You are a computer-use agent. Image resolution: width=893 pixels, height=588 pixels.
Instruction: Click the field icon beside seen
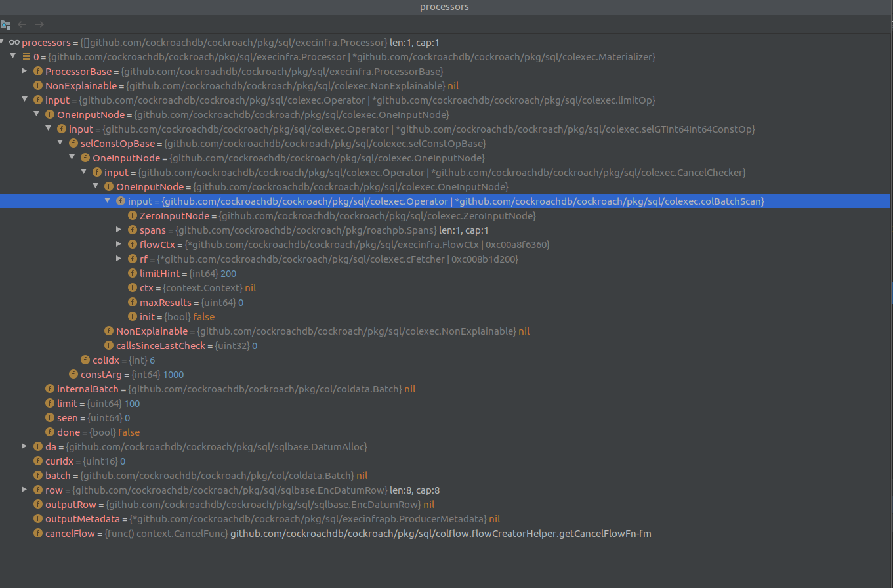click(50, 417)
